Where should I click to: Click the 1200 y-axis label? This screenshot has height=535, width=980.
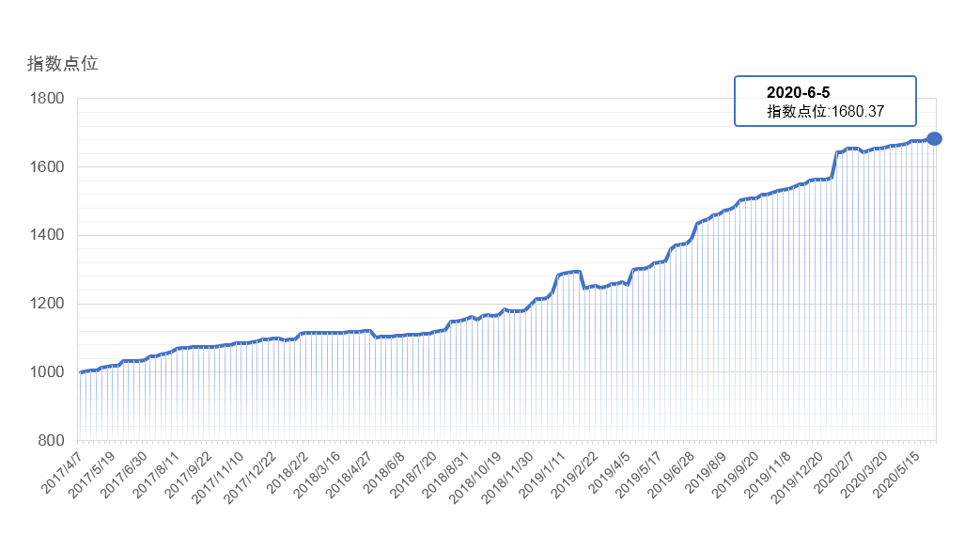[x=47, y=304]
